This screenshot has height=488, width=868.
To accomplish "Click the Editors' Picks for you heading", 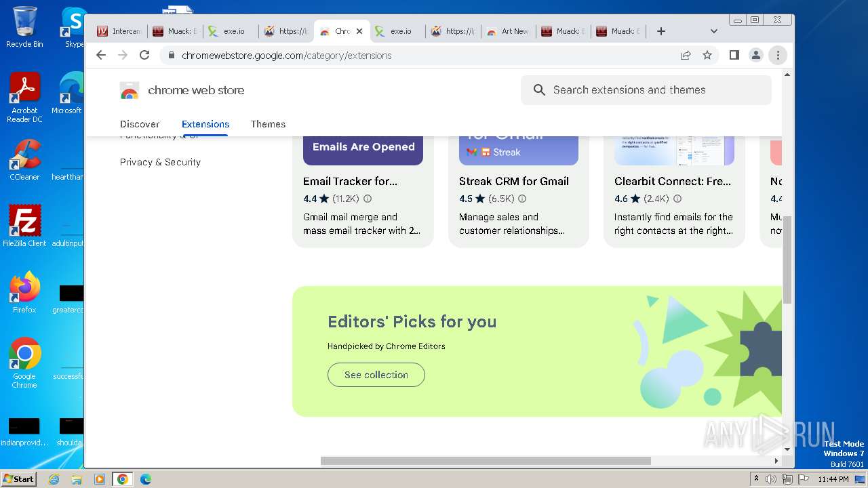I will [412, 322].
